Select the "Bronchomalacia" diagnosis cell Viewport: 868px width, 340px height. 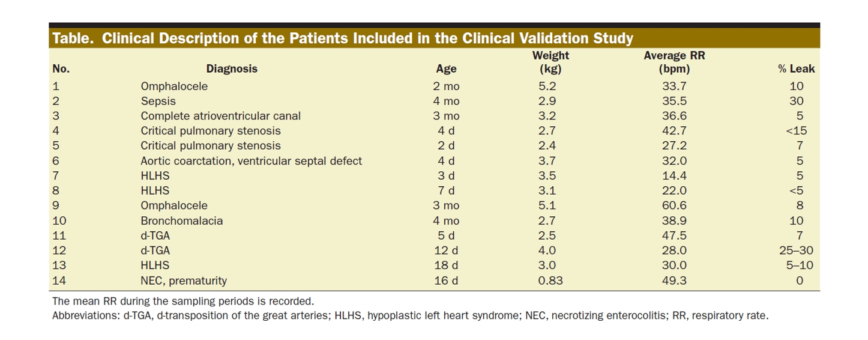click(x=181, y=220)
